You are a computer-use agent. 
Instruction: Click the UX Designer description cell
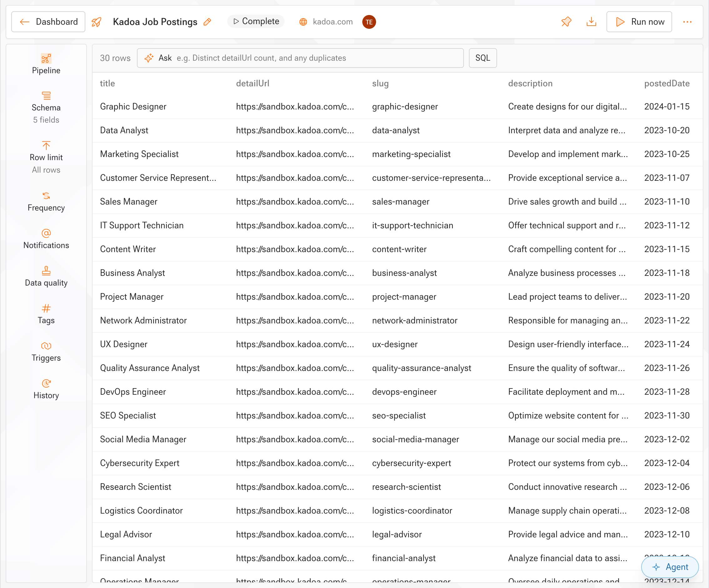[x=568, y=344]
